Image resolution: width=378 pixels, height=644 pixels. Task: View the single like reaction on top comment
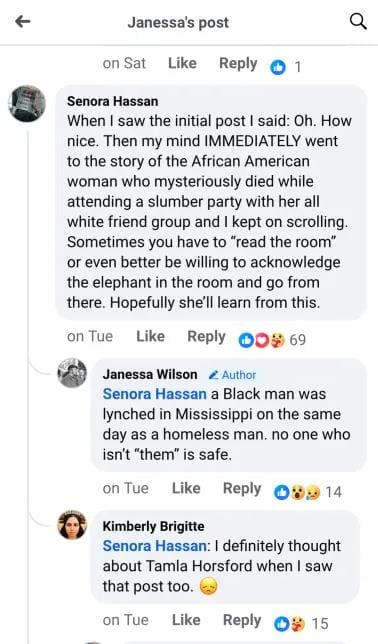[286, 67]
